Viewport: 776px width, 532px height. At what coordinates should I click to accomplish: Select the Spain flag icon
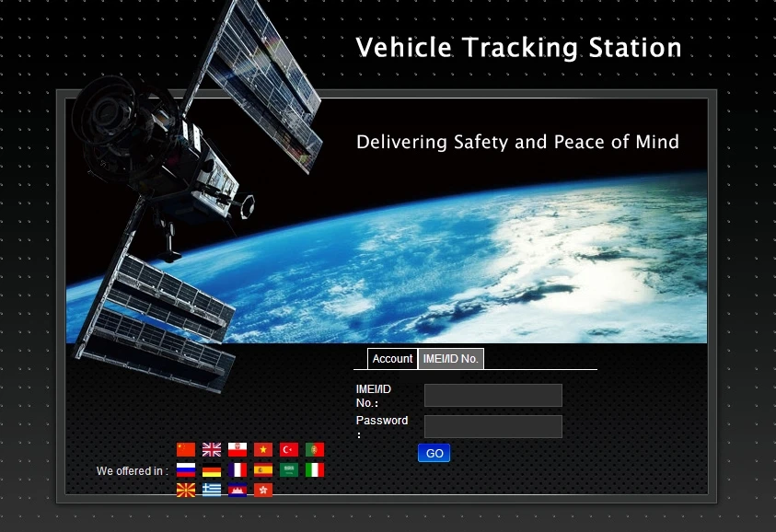(x=263, y=469)
